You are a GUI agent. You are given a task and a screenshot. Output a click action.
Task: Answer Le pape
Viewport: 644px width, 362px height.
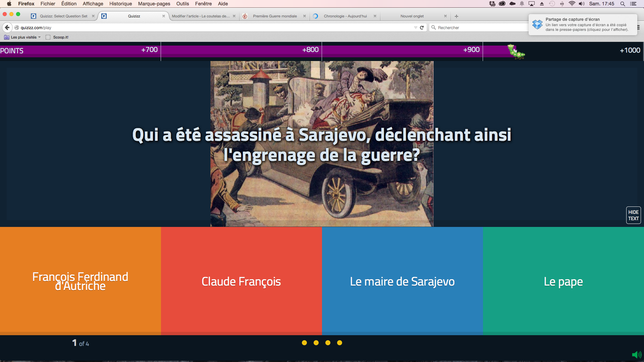pyautogui.click(x=563, y=281)
